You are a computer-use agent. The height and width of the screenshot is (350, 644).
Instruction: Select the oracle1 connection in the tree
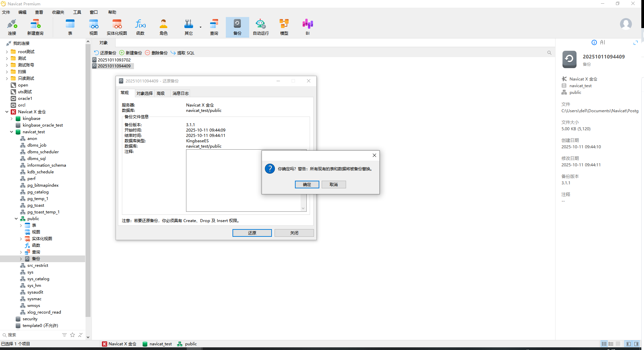[25, 99]
